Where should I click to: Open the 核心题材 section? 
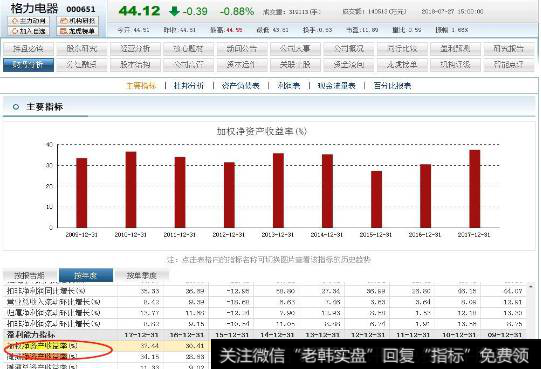click(x=189, y=49)
